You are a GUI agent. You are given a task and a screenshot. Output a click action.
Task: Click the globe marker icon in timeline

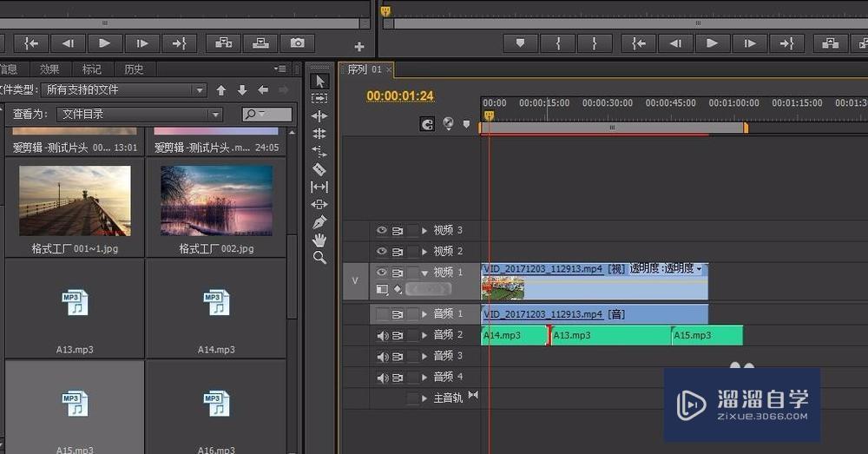[x=449, y=123]
